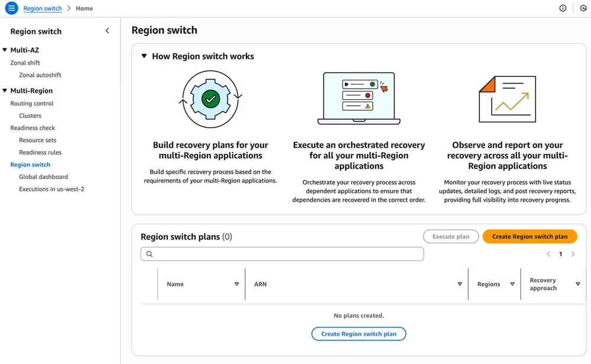Collapse the Region switch sidebar with chevron
This screenshot has height=364, width=591.
(x=108, y=31)
